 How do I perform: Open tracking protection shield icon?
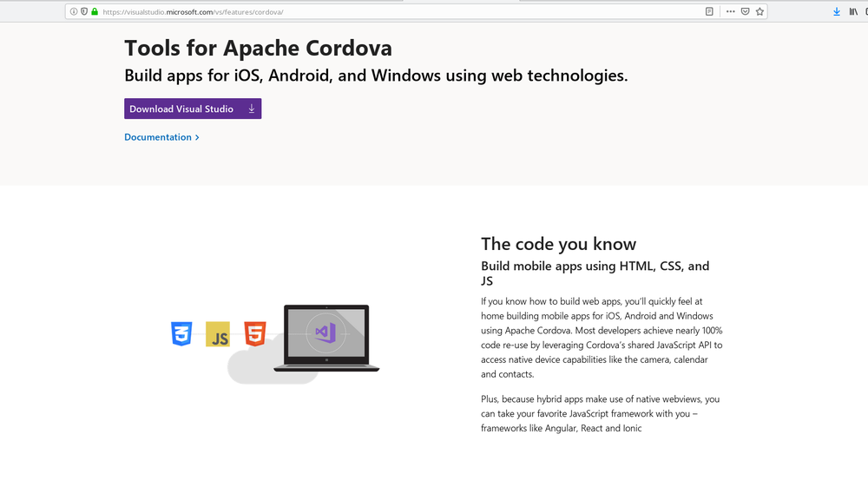pos(84,11)
